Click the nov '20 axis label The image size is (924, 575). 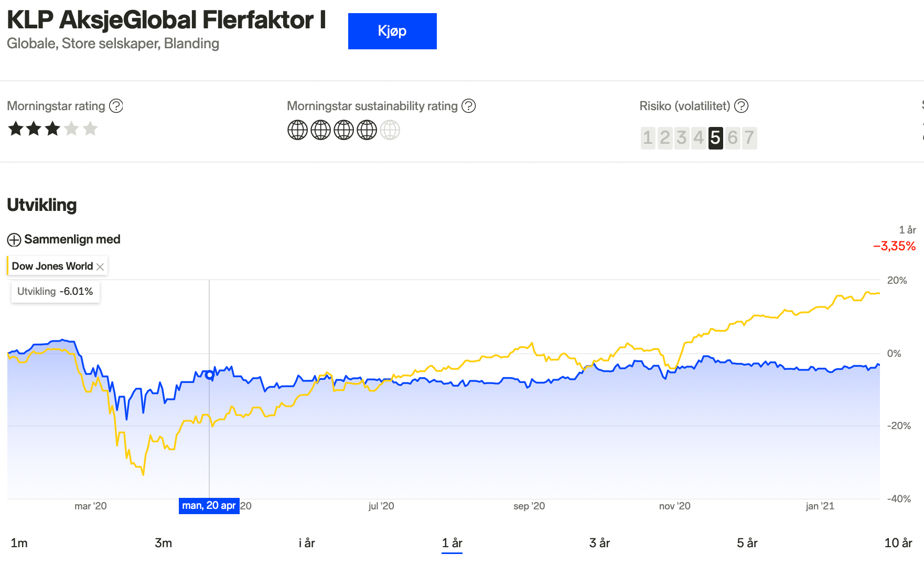pyautogui.click(x=675, y=506)
